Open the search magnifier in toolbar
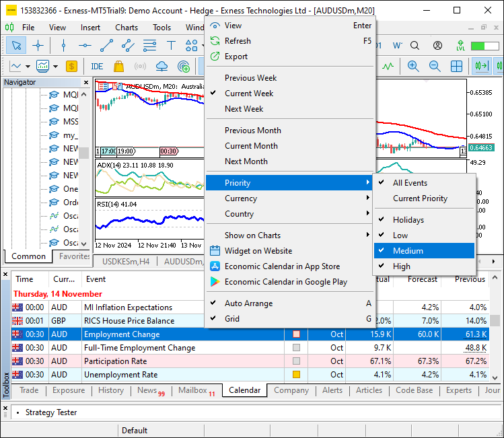Image resolution: width=504 pixels, height=438 pixels. coord(415,46)
